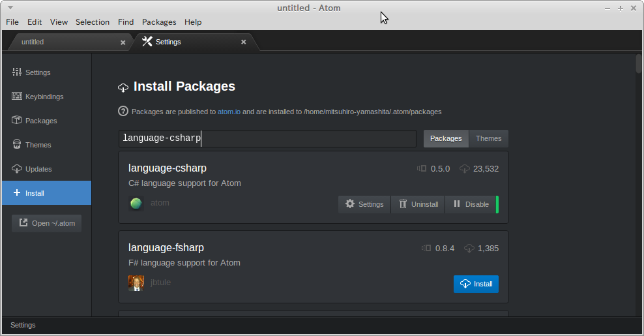Viewport: 644px width, 336px height.
Task: Open the Find menu
Action: [126, 22]
